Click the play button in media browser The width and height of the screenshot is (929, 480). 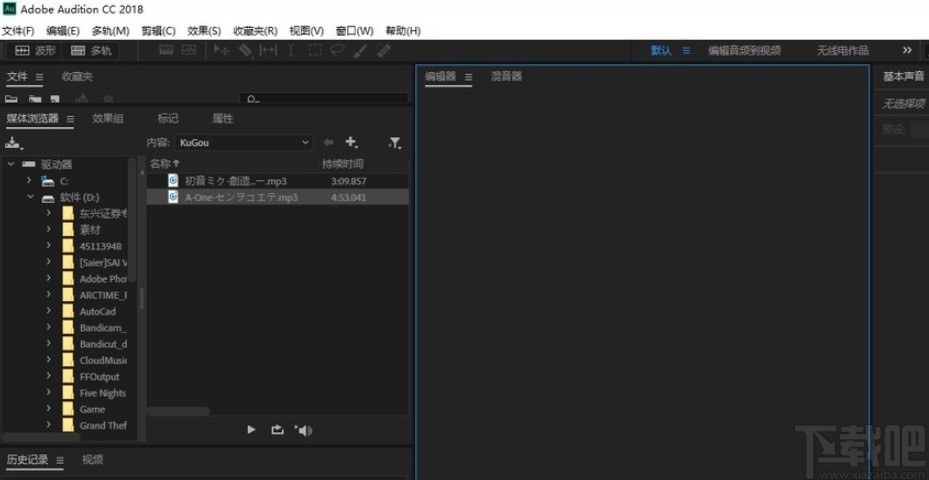click(251, 430)
